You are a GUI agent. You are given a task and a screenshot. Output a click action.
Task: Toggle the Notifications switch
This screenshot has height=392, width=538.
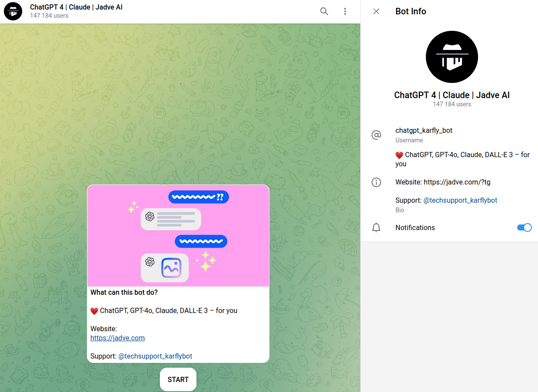[x=525, y=227]
